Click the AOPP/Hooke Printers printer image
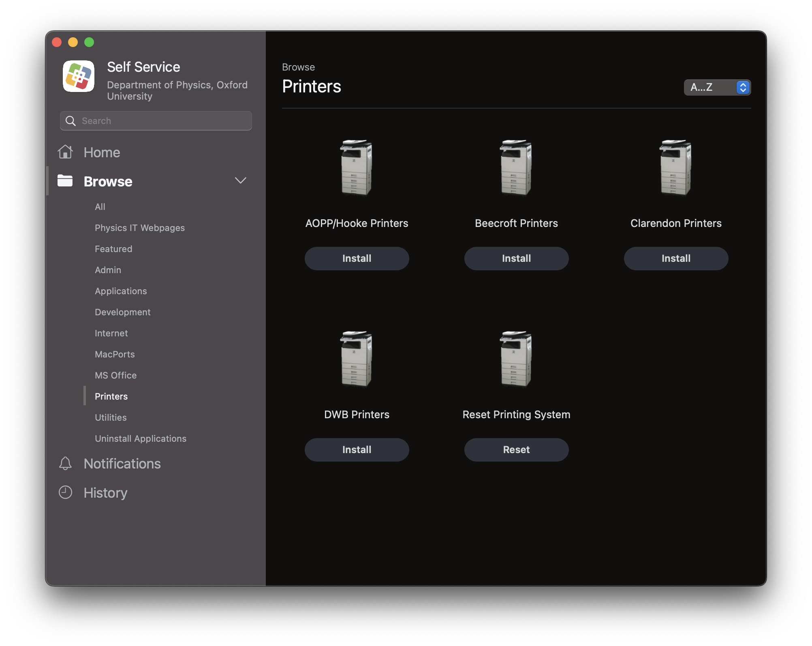Screen dimensions: 812x646 pos(357,167)
